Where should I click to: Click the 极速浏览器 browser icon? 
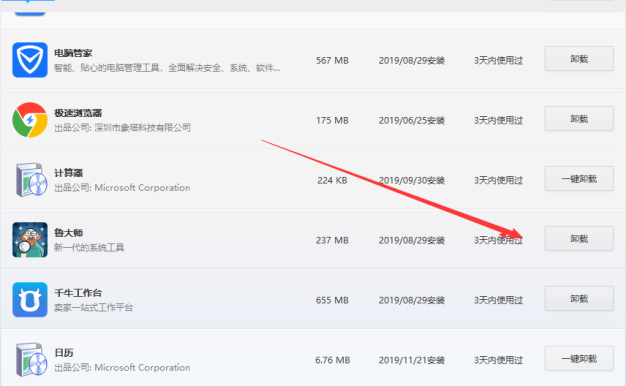(30, 120)
